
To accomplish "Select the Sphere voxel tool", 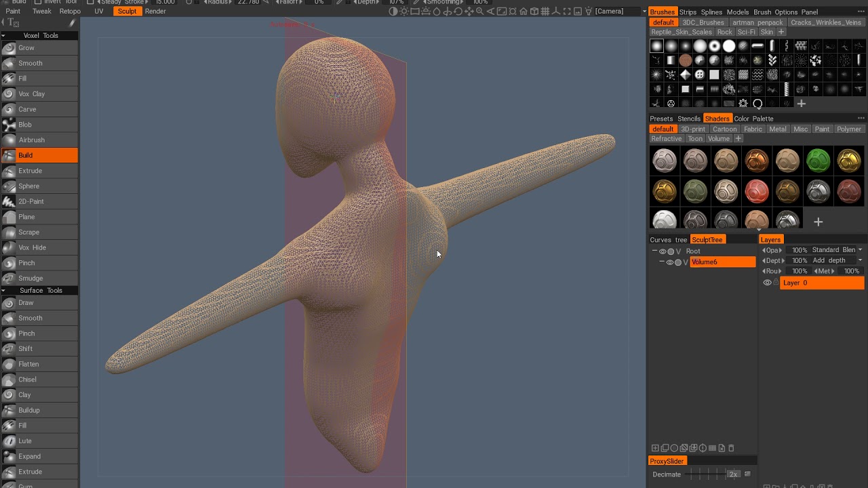I will click(39, 186).
